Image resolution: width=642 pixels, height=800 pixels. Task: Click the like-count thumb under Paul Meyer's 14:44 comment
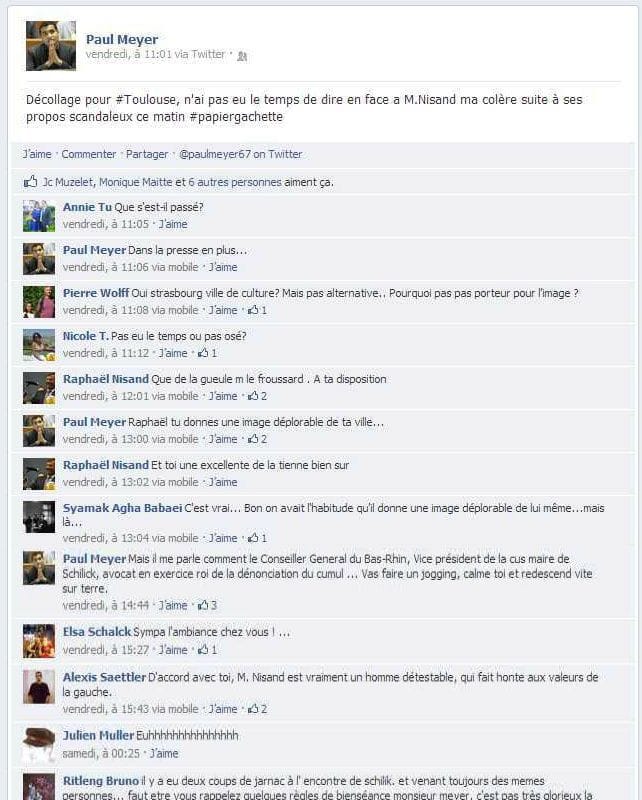coord(203,605)
